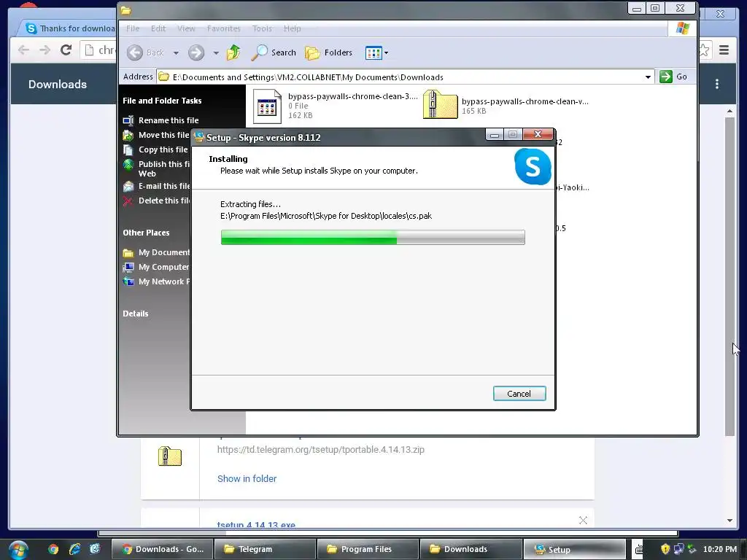Click the Skype installation progress bar
Image resolution: width=747 pixels, height=560 pixels.
pyautogui.click(x=373, y=237)
